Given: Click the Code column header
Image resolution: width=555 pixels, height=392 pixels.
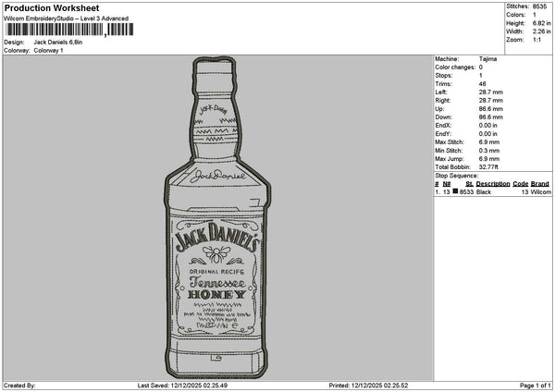Looking at the screenshot, I should pos(520,184).
